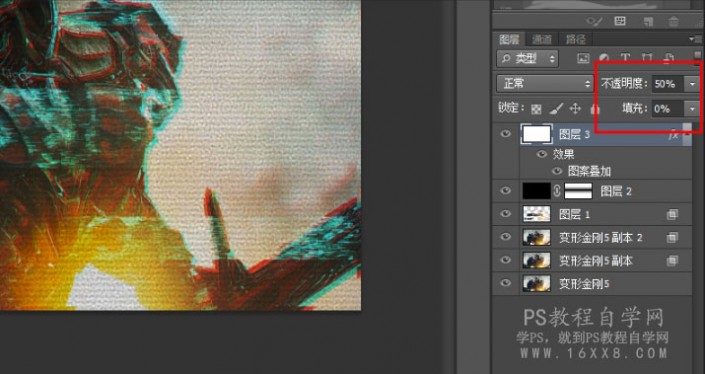Click the pixel layer filter icon
705x374 pixels.
[583, 58]
